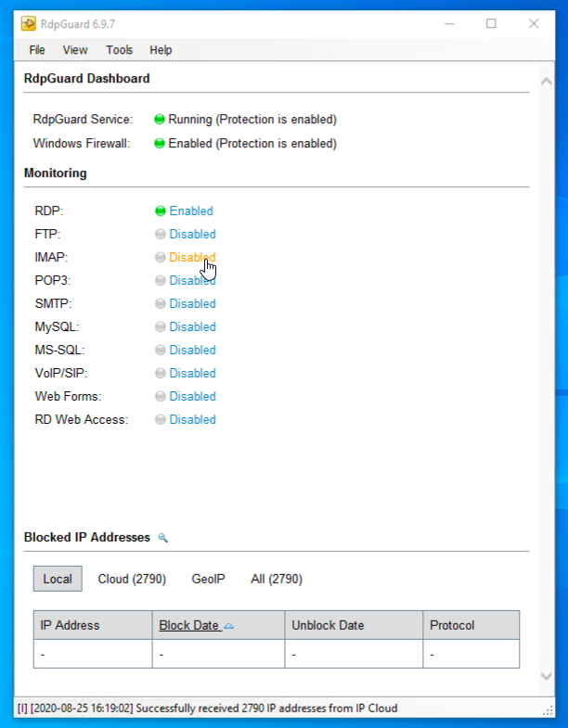Select the GeoIP blocked list tab
Image resolution: width=568 pixels, height=728 pixels.
tap(208, 579)
